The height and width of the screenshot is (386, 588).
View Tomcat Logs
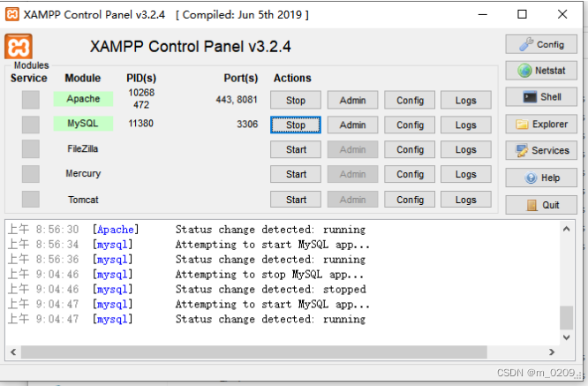pos(466,200)
